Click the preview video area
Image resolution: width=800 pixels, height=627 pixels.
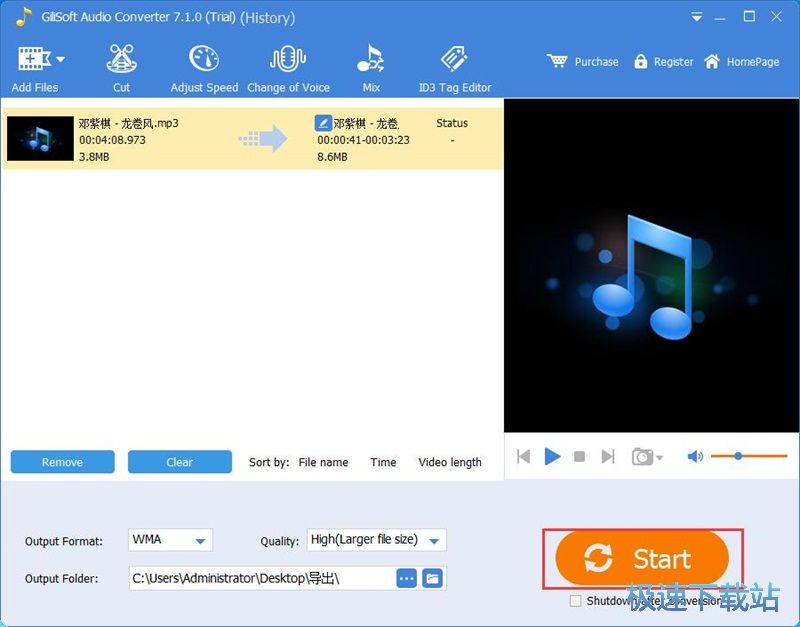[x=652, y=265]
